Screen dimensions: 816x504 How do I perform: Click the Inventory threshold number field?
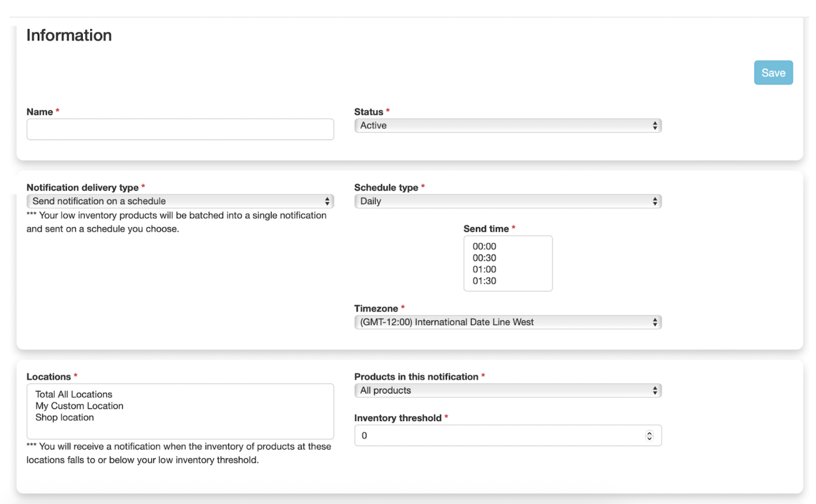click(508, 435)
